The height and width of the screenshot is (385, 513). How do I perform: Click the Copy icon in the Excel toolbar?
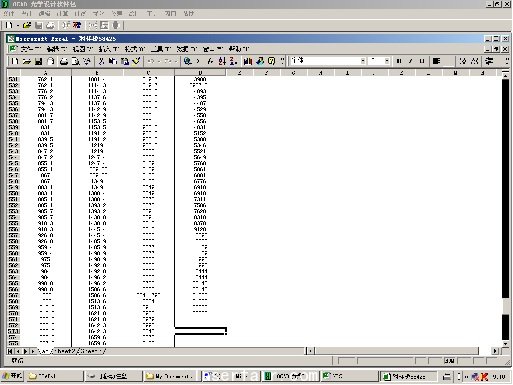pos(113,61)
